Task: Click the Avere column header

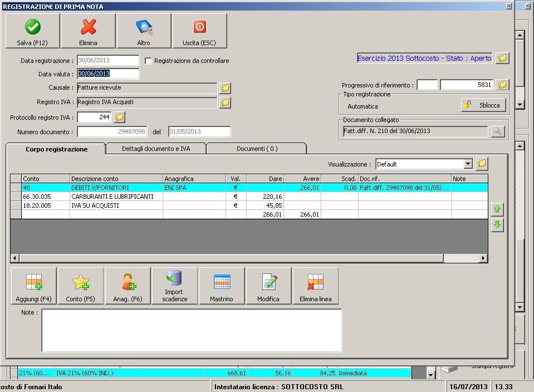Action: [302, 179]
